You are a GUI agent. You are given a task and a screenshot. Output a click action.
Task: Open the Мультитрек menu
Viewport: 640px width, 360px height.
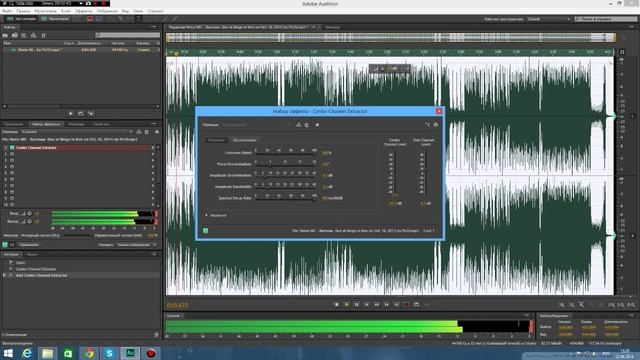[45, 11]
